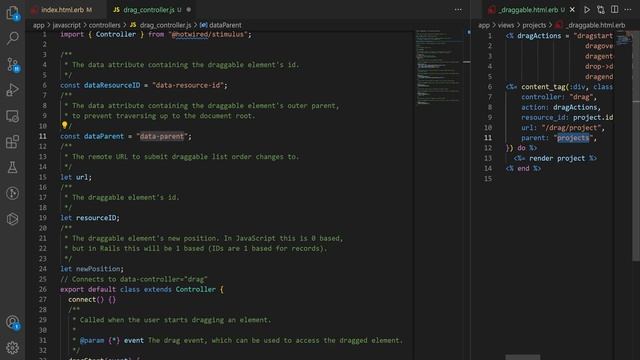This screenshot has width=640, height=360.
Task: Click highlighted "data-parent" string
Action: coord(162,136)
